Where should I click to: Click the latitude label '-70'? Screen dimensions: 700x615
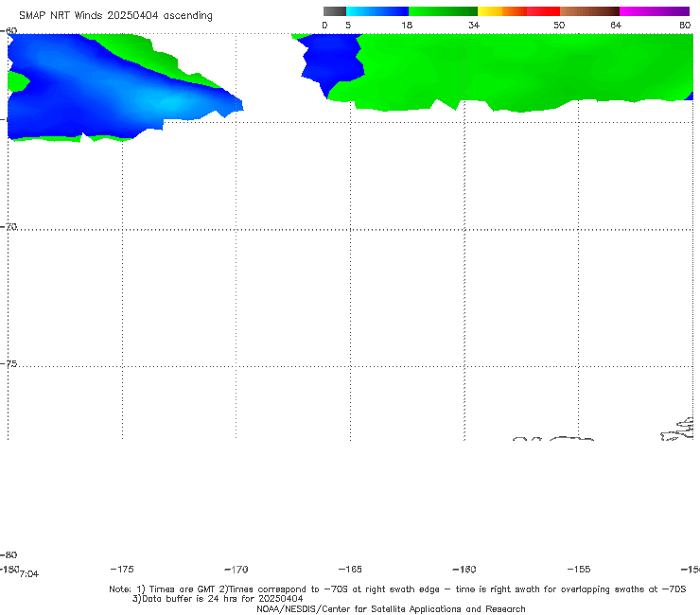(x=9, y=227)
